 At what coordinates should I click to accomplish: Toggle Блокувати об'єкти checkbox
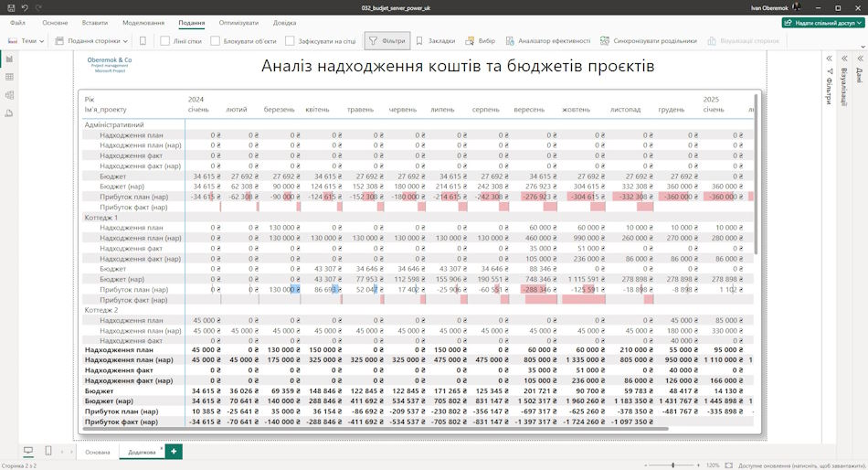[215, 41]
